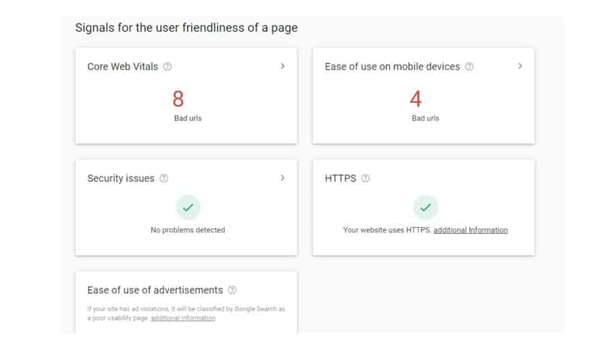Viewport: 604px width, 364px height.
Task: Select the Core Web Vitals card title
Action: click(x=122, y=67)
